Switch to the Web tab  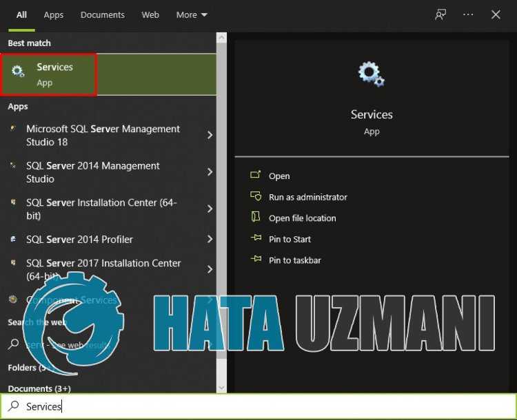point(150,15)
